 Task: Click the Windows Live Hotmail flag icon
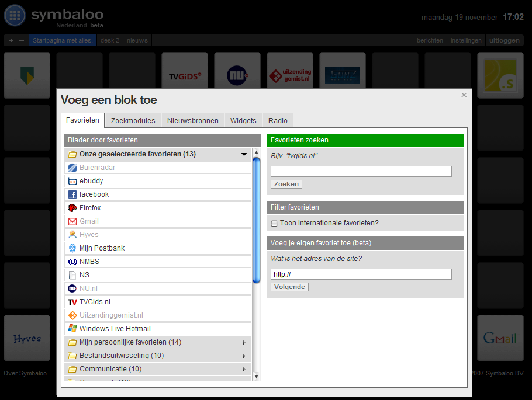click(x=72, y=329)
